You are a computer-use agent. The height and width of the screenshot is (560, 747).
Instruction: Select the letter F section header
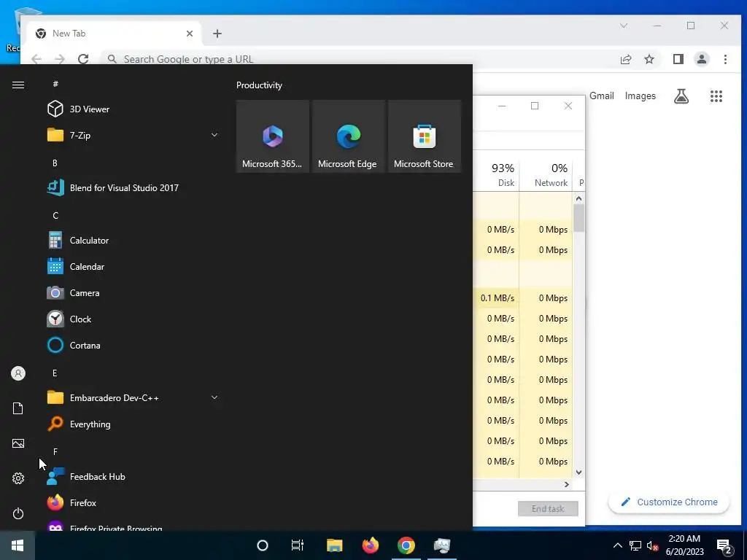tap(55, 451)
